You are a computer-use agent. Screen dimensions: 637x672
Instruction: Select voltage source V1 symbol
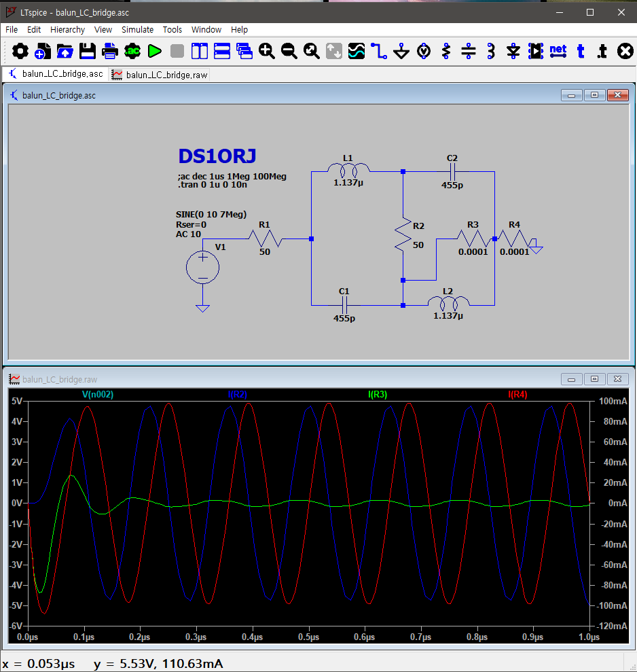(x=202, y=268)
